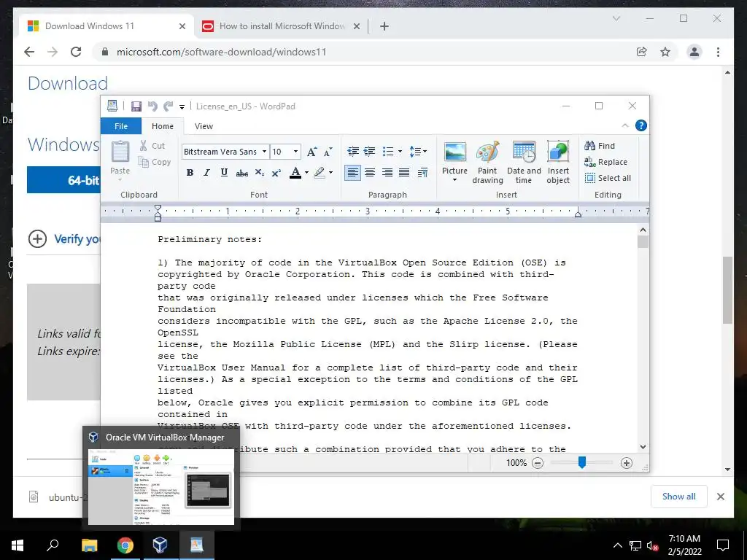Open the line spacing dropdown
This screenshot has height=560, width=747.
(418, 152)
